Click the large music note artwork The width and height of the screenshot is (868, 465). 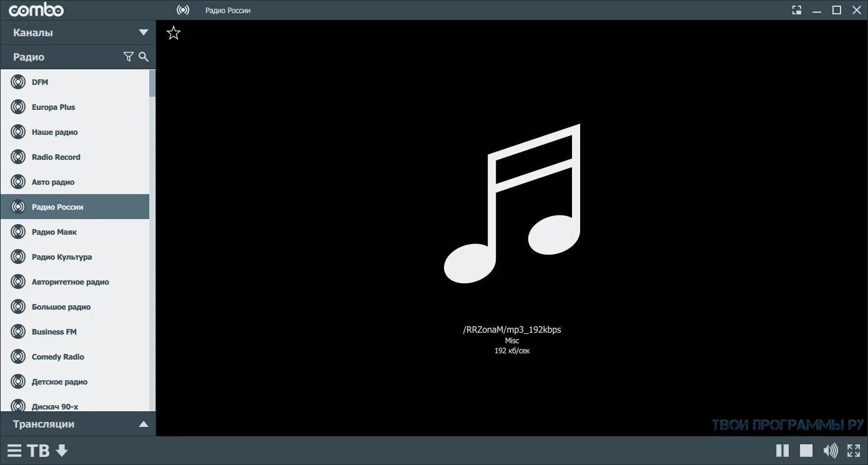point(512,203)
